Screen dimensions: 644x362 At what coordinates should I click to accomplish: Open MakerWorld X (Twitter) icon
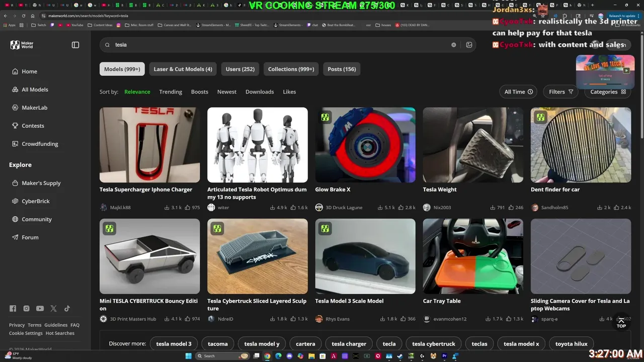point(53,309)
